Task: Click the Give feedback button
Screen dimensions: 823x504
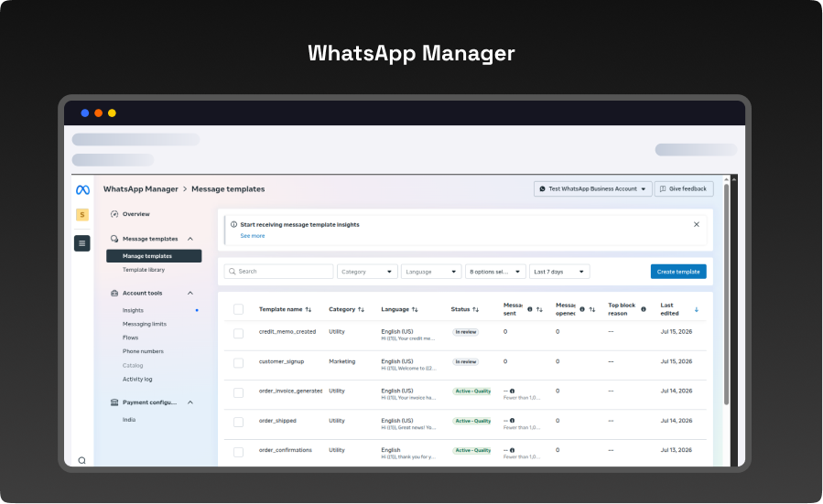Action: pos(684,188)
